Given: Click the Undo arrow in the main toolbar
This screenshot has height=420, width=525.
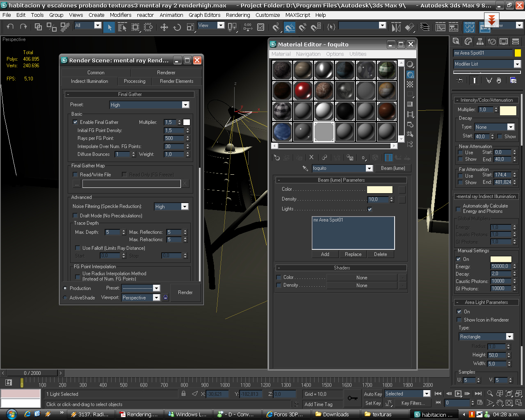Looking at the screenshot, I should point(10,27).
